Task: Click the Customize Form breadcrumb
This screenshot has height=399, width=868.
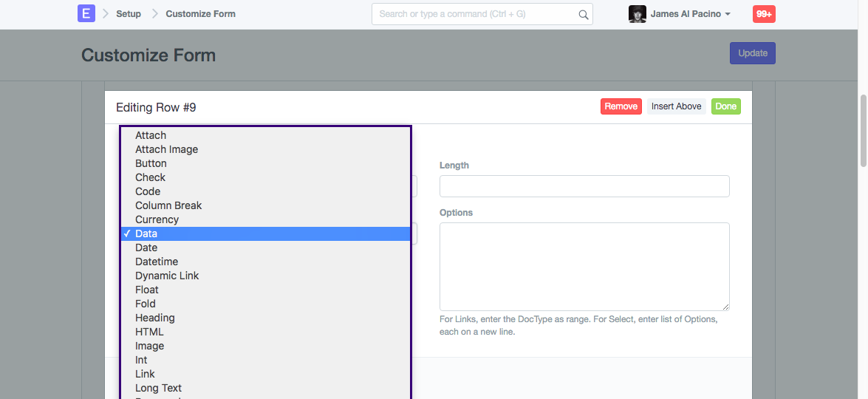Action: [x=200, y=14]
